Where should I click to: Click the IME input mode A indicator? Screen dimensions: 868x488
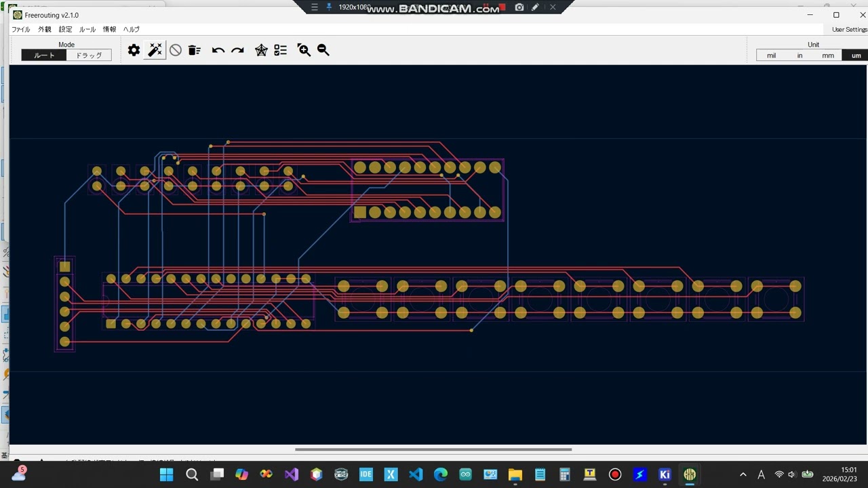(761, 474)
